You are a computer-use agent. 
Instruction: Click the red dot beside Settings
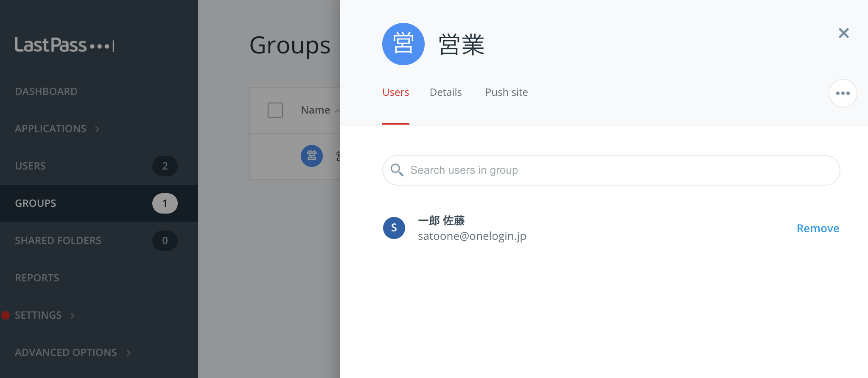(x=6, y=315)
